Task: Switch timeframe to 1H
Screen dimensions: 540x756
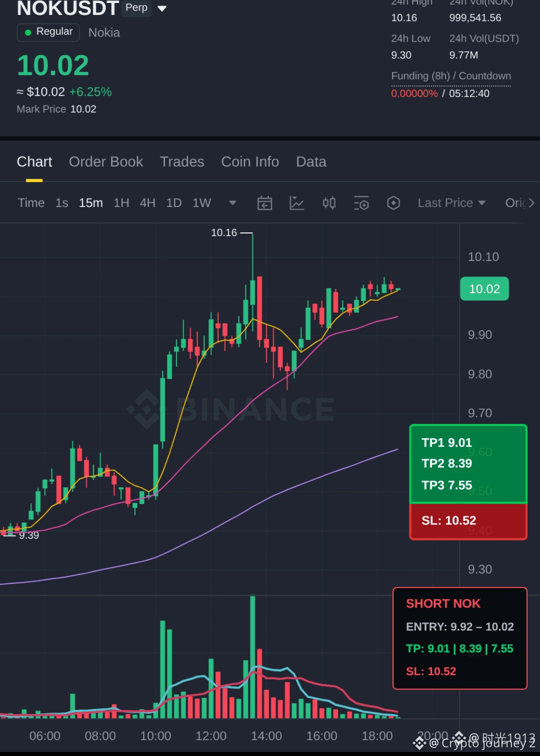Action: tap(121, 203)
